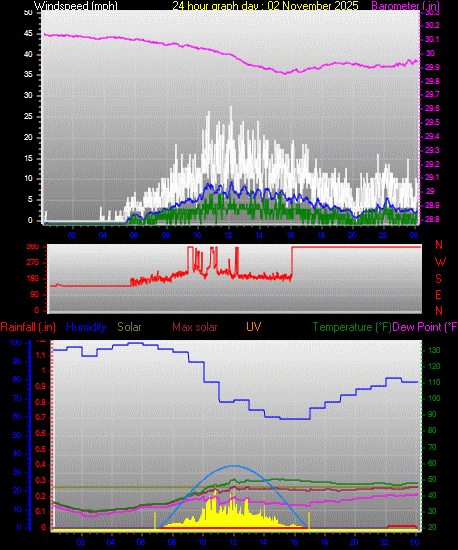Click the 'W' compass direction label

[440, 262]
